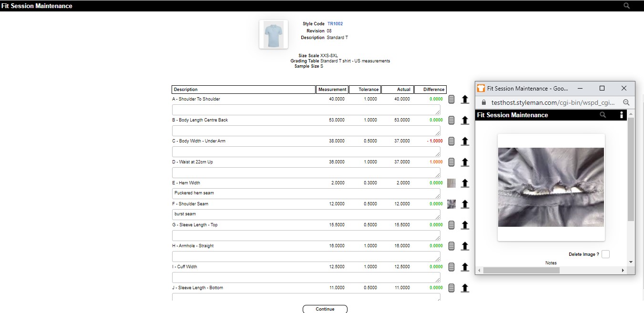Upload image for Waist at 22cm Up
644x313 pixels.
pyautogui.click(x=465, y=162)
